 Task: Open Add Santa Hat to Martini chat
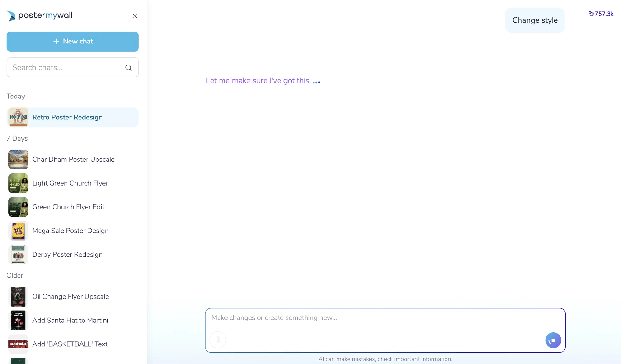(x=73, y=321)
